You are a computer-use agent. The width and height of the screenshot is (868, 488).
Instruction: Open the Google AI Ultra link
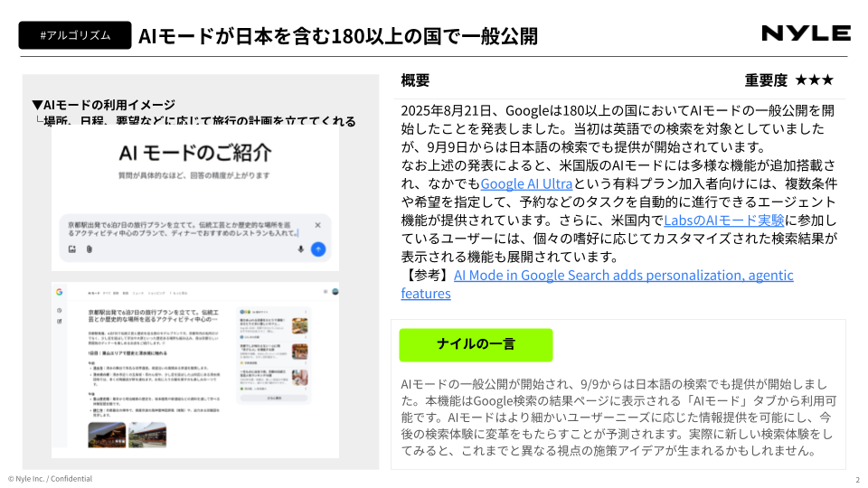pos(525,183)
